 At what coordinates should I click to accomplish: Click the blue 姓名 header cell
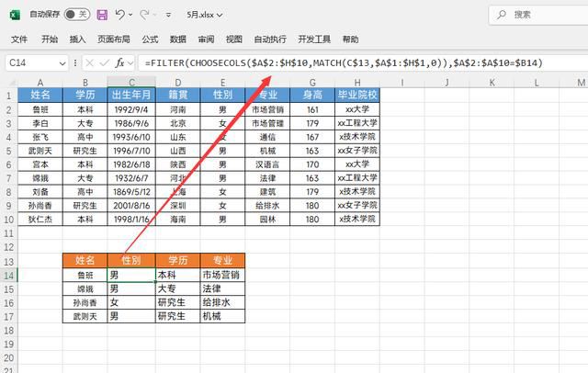pyautogui.click(x=40, y=95)
